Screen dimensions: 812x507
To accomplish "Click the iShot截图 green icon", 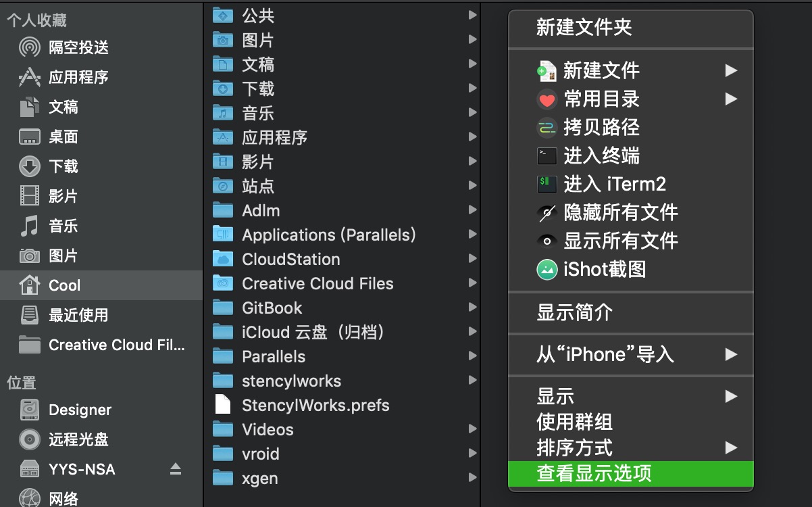I will (x=547, y=269).
